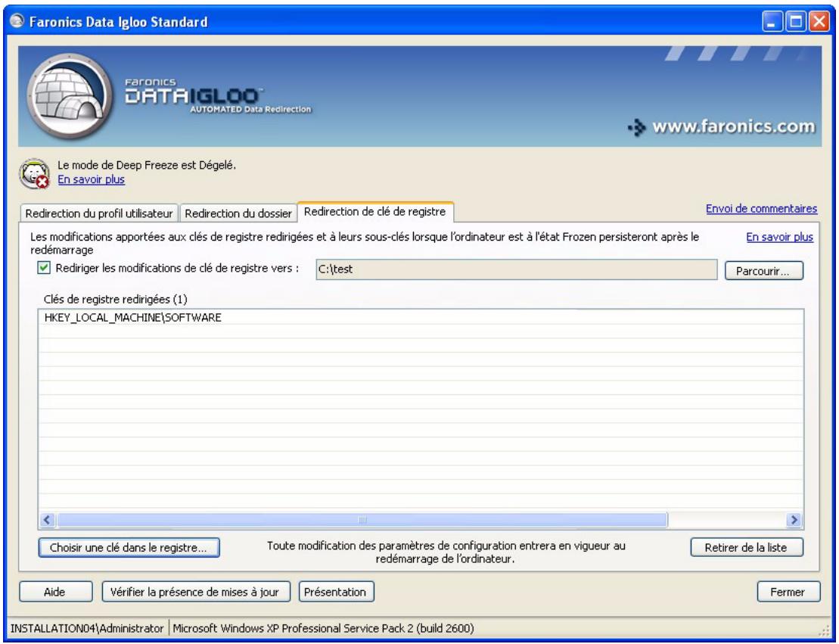Open En savoir plus link under Deep Freeze status
The height and width of the screenshot is (644, 839).
pos(91,179)
